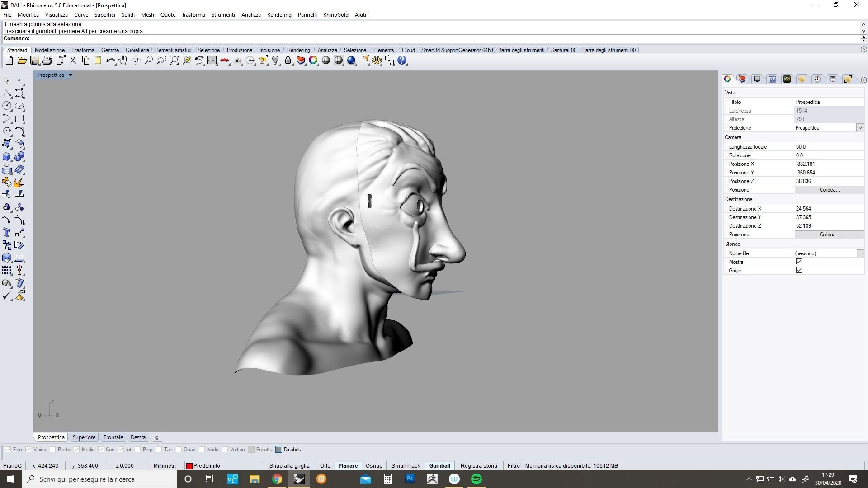Open the Prospettica viewport title menu arrow
The width and height of the screenshot is (868, 488).
click(70, 75)
